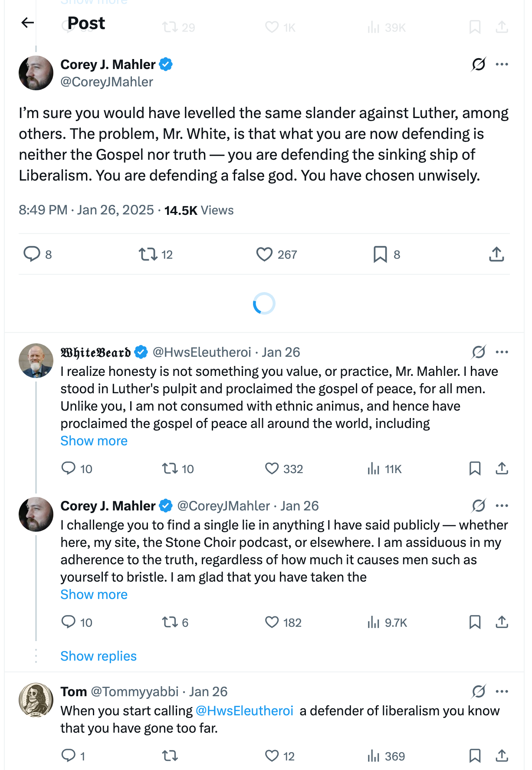Bookmark Corey's reply with 182 likes
Viewport: 532px width, 770px height.
pyautogui.click(x=475, y=622)
